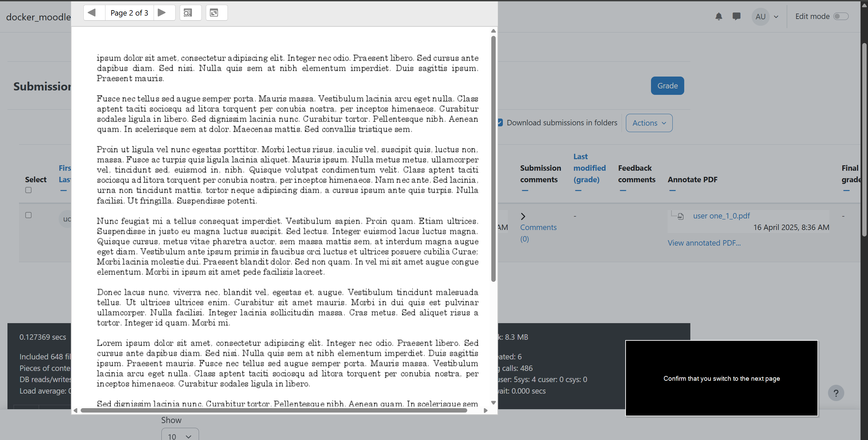The image size is (868, 440).
Task: Collapse the Final grade column
Action: [x=846, y=191]
